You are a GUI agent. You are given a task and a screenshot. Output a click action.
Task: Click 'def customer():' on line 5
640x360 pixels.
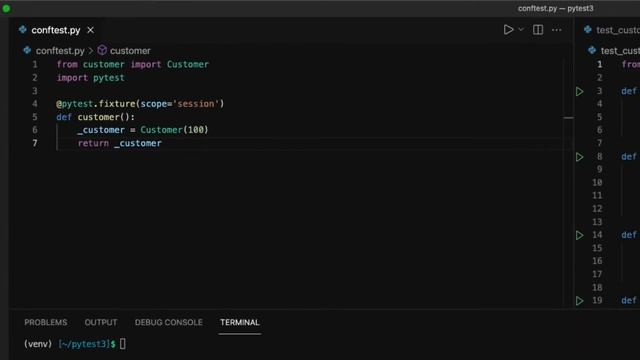pos(96,117)
